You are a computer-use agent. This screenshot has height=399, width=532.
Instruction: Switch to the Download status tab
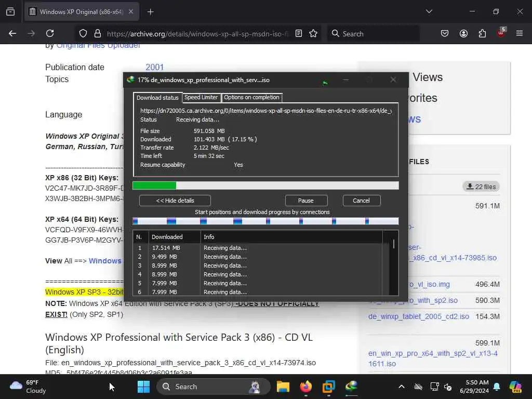click(x=157, y=98)
